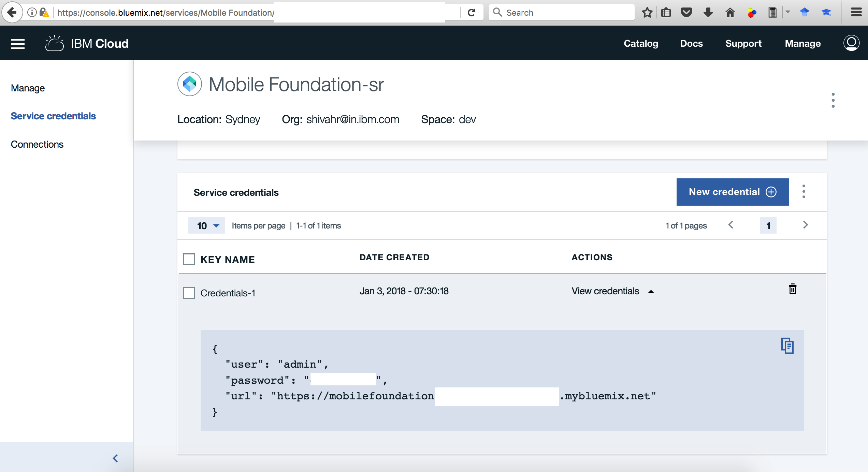Go to the next credentials page with the arrow
Viewport: 868px width, 472px height.
pyautogui.click(x=806, y=225)
